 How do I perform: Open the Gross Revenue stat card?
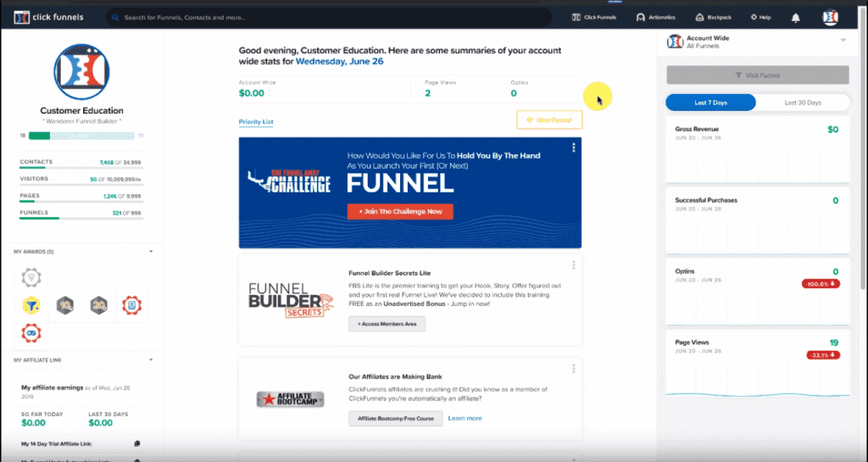pyautogui.click(x=757, y=151)
